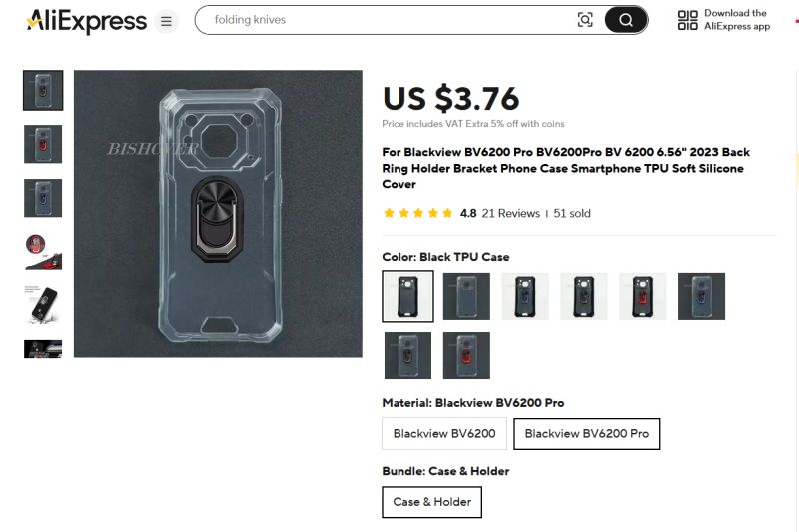Click the AliExpress logo

coord(87,20)
